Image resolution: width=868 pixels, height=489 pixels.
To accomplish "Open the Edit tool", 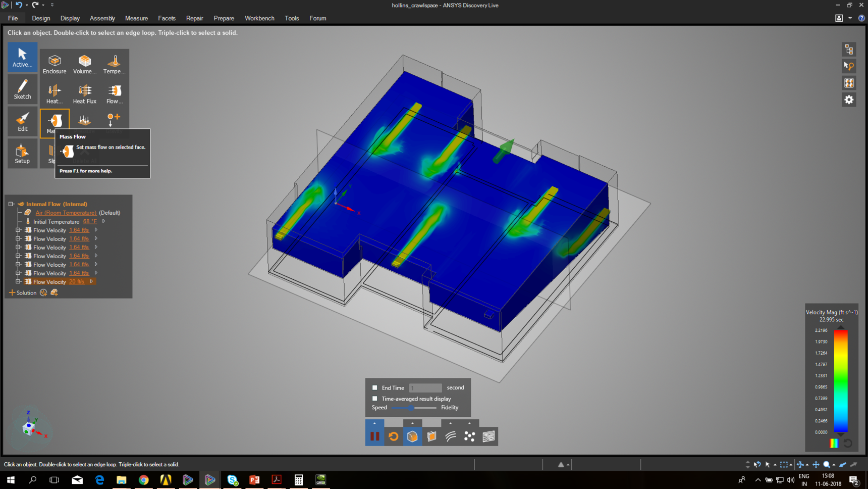I will (x=22, y=122).
